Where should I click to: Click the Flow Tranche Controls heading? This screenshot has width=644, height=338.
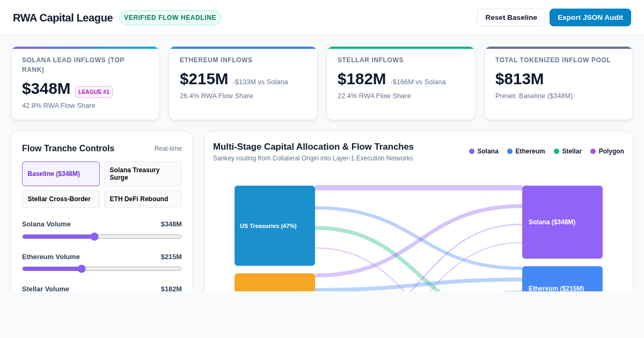68,149
